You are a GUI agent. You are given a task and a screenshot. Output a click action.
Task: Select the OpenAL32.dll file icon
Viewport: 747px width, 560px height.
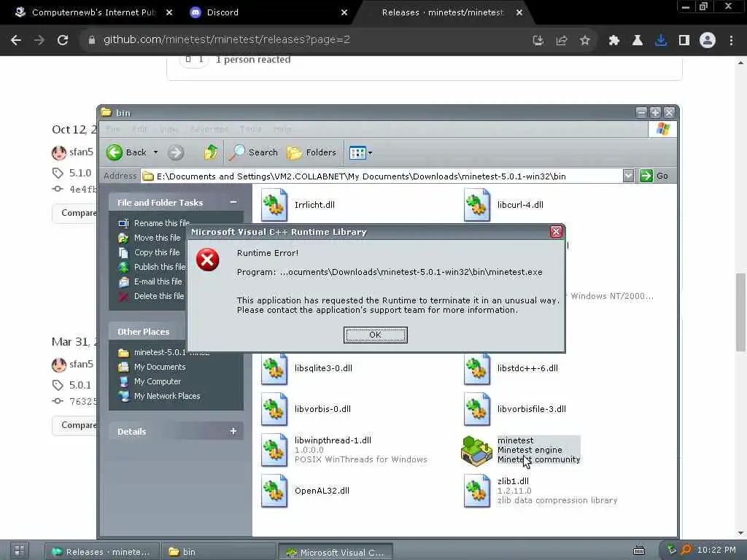click(274, 491)
